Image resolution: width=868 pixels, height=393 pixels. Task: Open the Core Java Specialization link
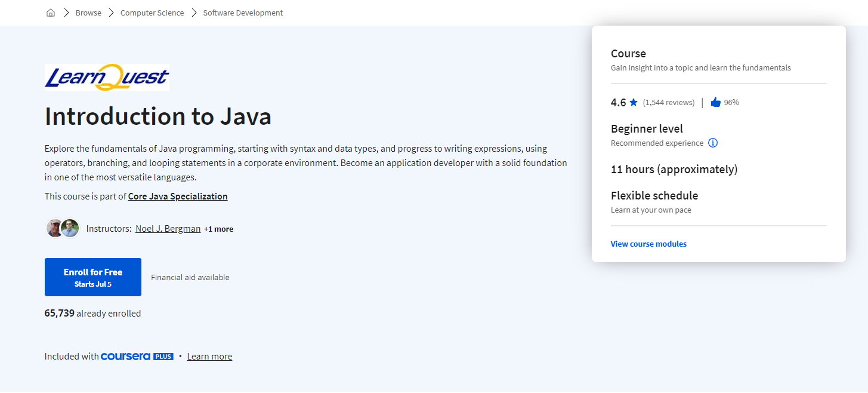178,196
